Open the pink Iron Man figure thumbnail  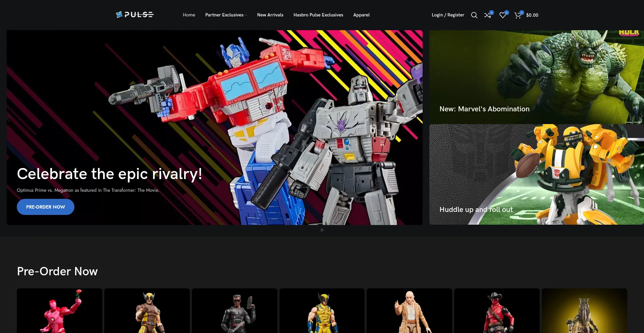pyautogui.click(x=59, y=311)
